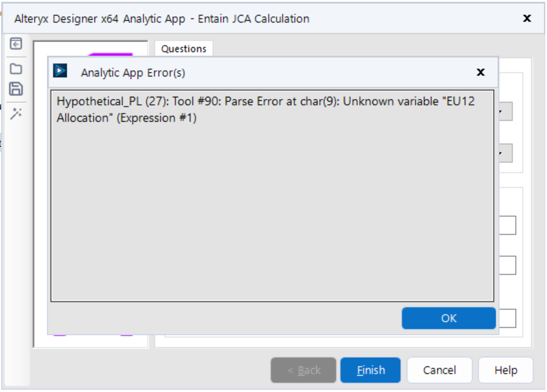
Task: Click the bottom text box beside OK
Action: (507, 318)
